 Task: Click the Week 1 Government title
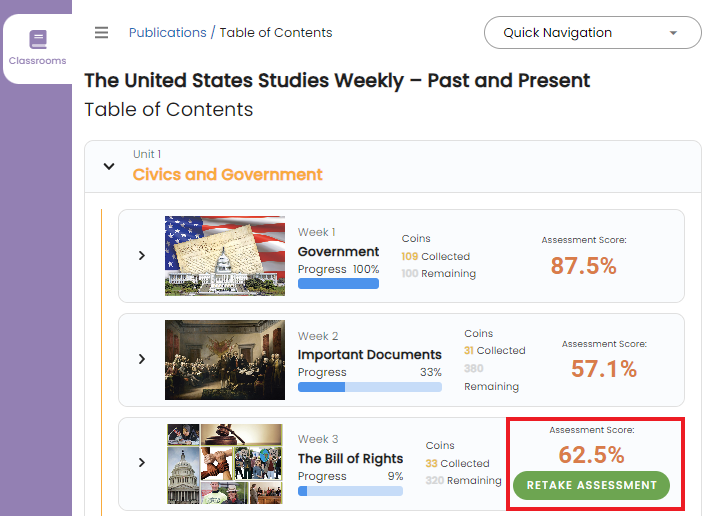338,251
